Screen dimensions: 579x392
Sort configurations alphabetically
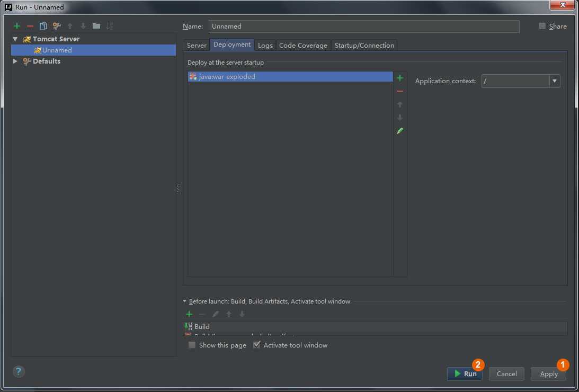110,26
